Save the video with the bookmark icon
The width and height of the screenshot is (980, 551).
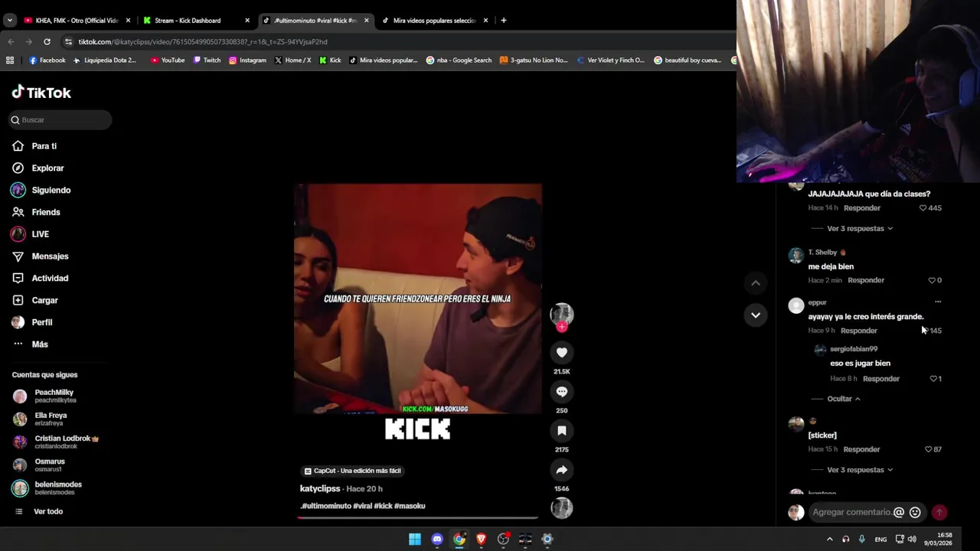point(561,430)
